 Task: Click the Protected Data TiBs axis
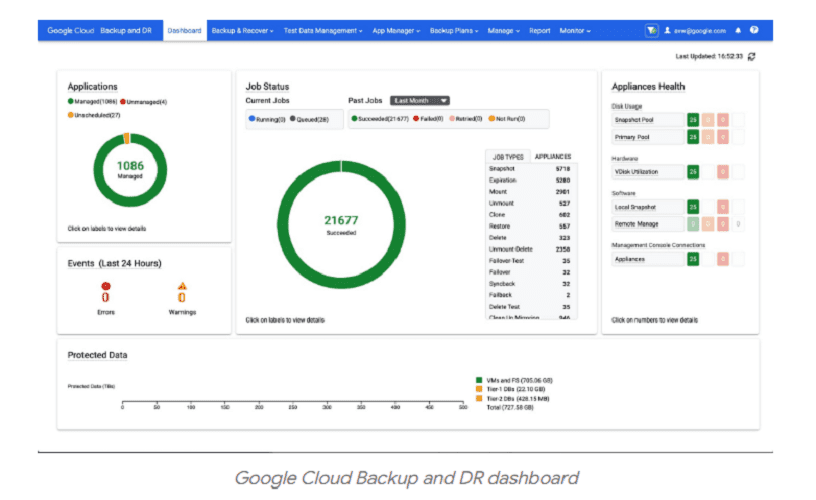pos(292,404)
